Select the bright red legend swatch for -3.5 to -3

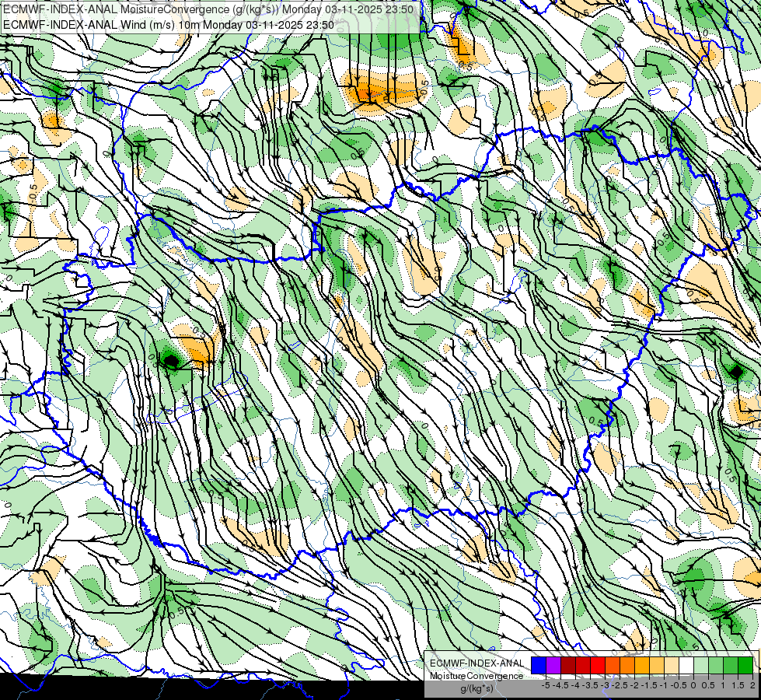(x=598, y=665)
